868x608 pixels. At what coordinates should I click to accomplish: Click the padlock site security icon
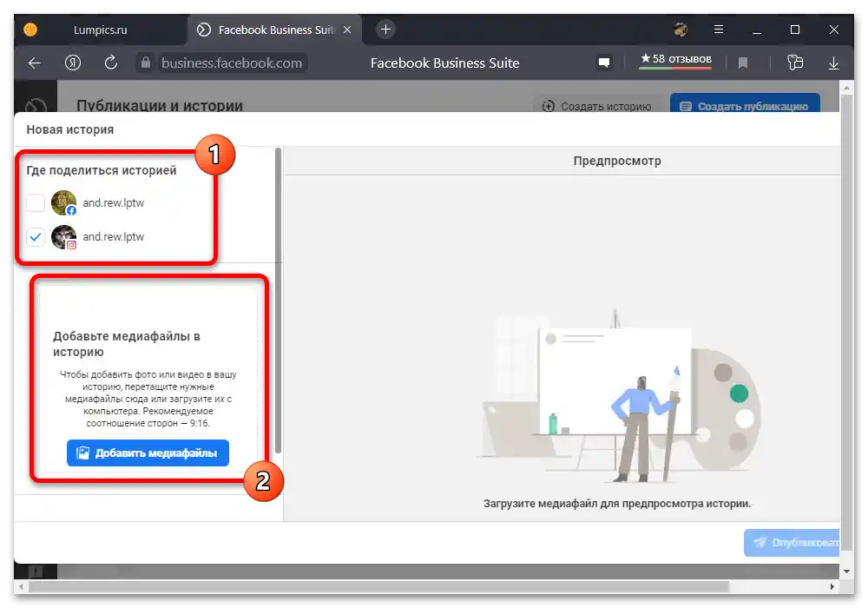click(x=145, y=63)
